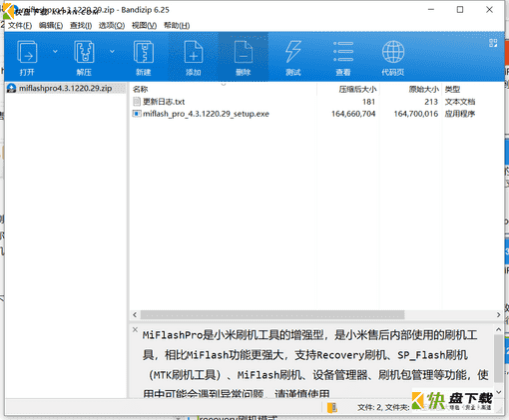Click the original size value 164,700,016

tap(416, 114)
